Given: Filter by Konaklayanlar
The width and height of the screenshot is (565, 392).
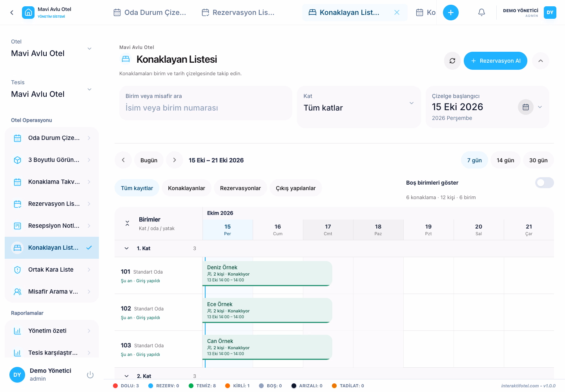Looking at the screenshot, I should tap(186, 188).
